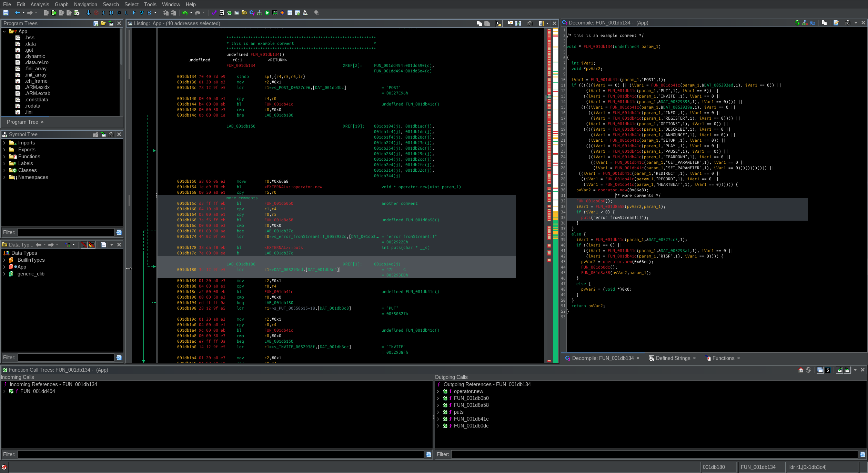868x473 pixels.
Task: Click the Disassemble 'D' toolbar icon
Action: click(x=111, y=13)
